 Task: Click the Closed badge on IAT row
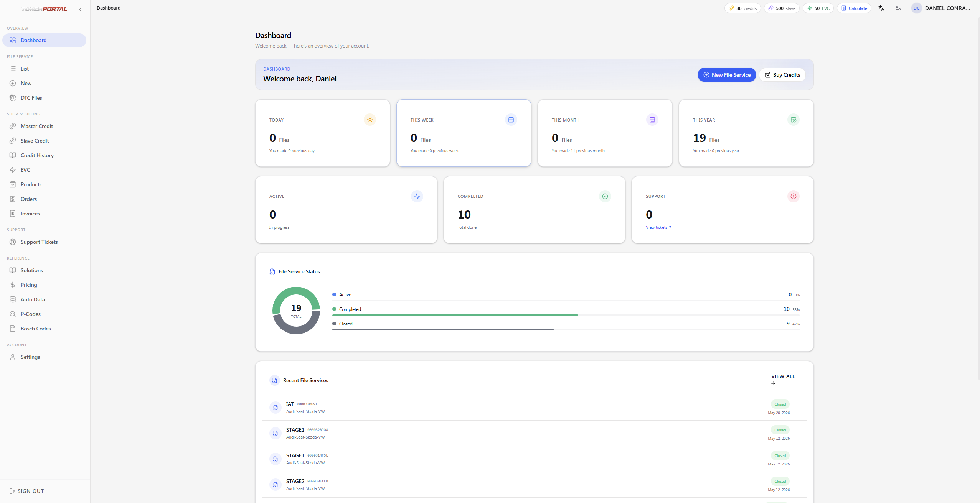[x=780, y=404]
